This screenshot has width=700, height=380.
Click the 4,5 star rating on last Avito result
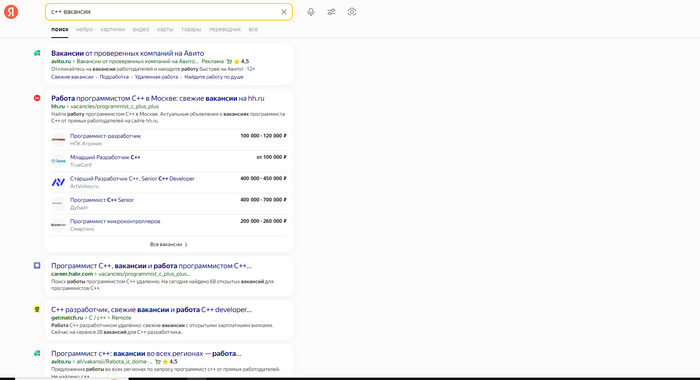[170, 362]
